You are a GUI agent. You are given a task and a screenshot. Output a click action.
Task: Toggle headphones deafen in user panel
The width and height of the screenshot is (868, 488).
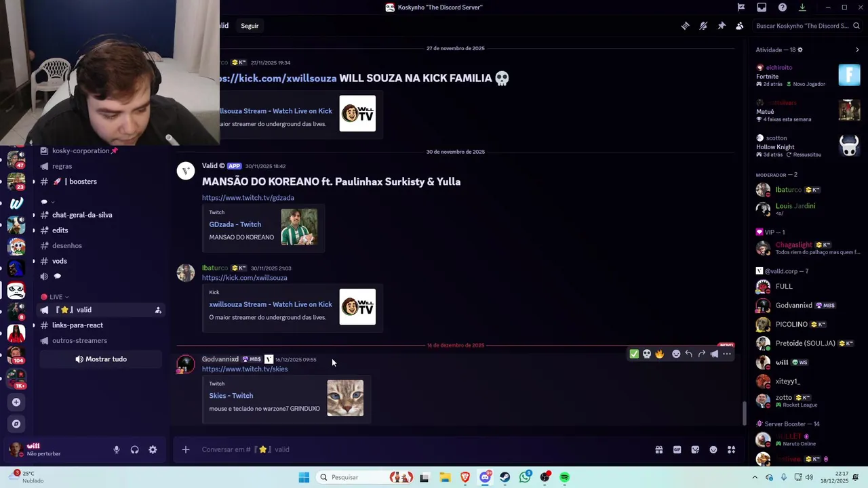(134, 449)
